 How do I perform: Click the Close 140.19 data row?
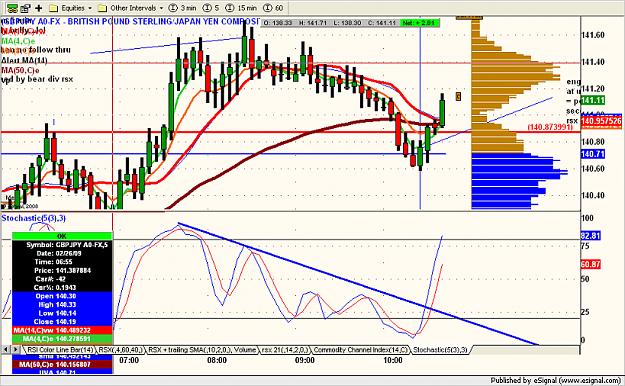(x=62, y=321)
